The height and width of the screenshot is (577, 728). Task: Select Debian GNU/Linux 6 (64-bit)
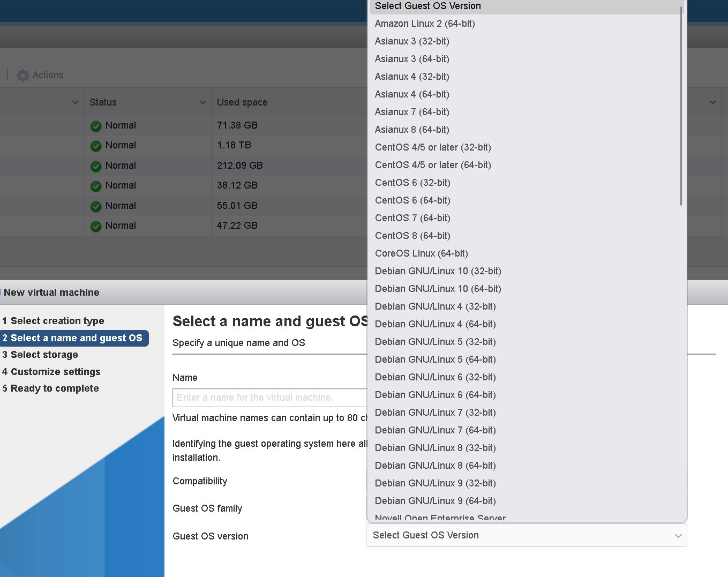click(x=436, y=395)
